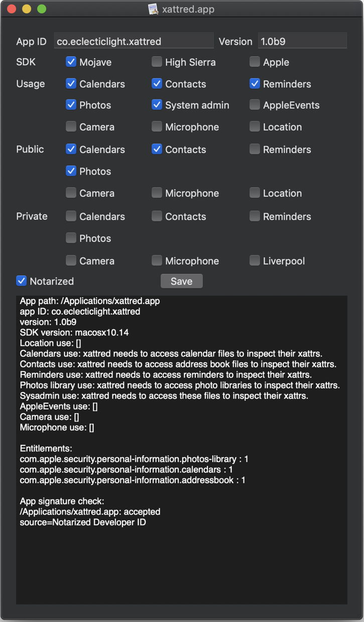
Task: Click the Version text field
Action: click(302, 41)
